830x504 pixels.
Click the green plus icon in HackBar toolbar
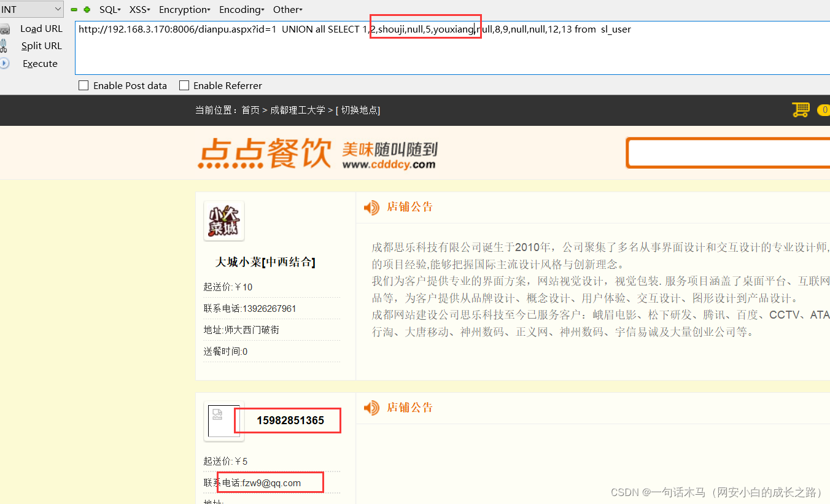point(87,10)
